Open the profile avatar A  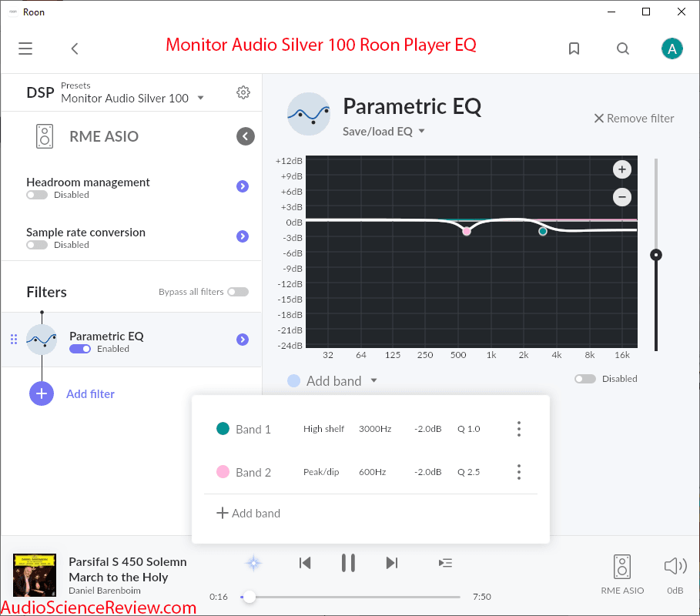[672, 49]
